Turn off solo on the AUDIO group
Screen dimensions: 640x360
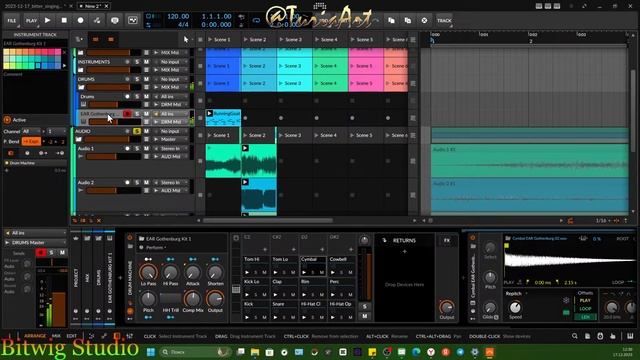click(137, 131)
